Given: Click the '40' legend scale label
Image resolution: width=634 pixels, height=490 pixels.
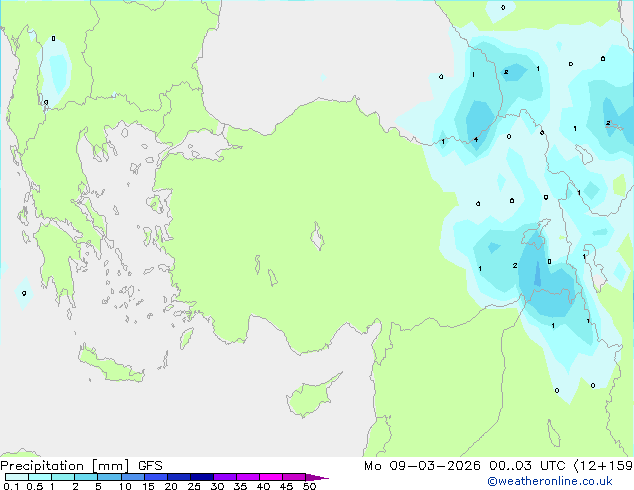Looking at the screenshot, I should (x=263, y=486).
